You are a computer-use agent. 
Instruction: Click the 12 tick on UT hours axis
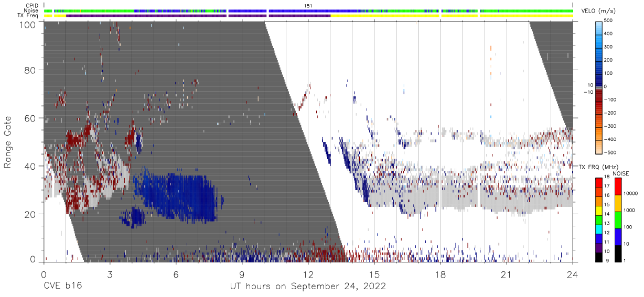click(308, 274)
